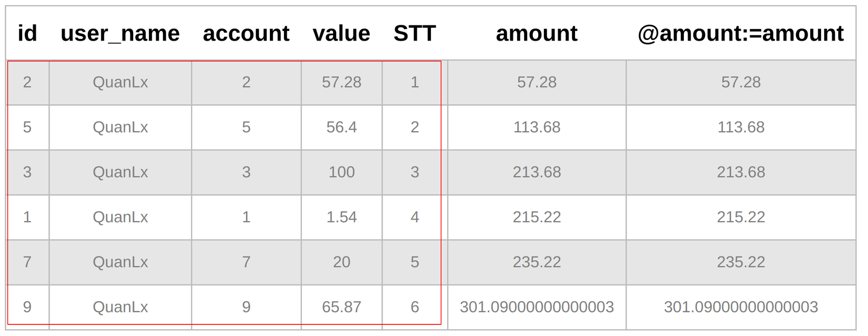Select the value cell containing 20

[x=341, y=262]
